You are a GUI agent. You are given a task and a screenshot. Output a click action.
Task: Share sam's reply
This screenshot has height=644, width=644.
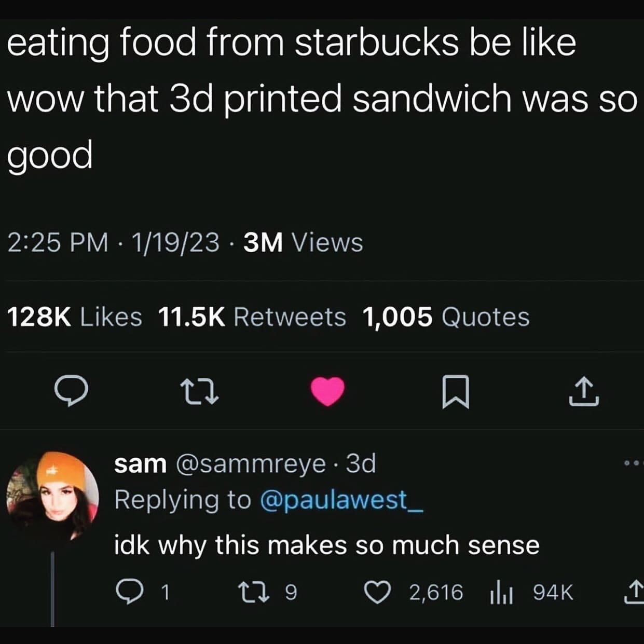(x=633, y=592)
